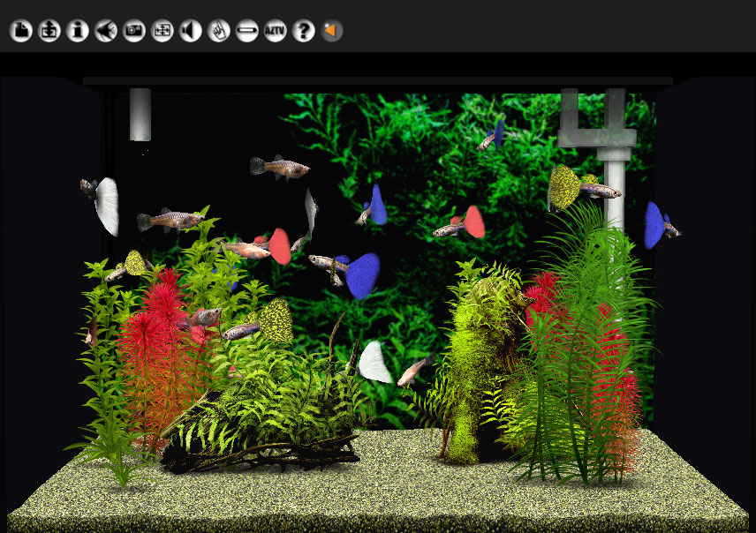Viewport: 756px width, 533px height.
Task: Take a snapshot with the camera icon
Action: click(x=134, y=31)
